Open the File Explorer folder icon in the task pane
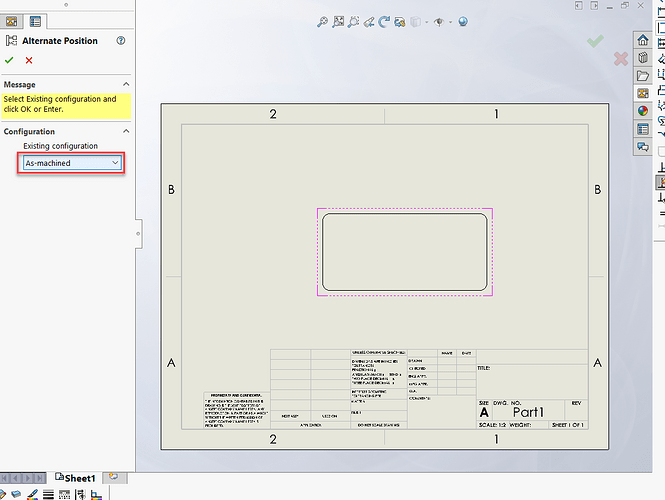Viewport: 665px width, 500px height. pos(643,75)
